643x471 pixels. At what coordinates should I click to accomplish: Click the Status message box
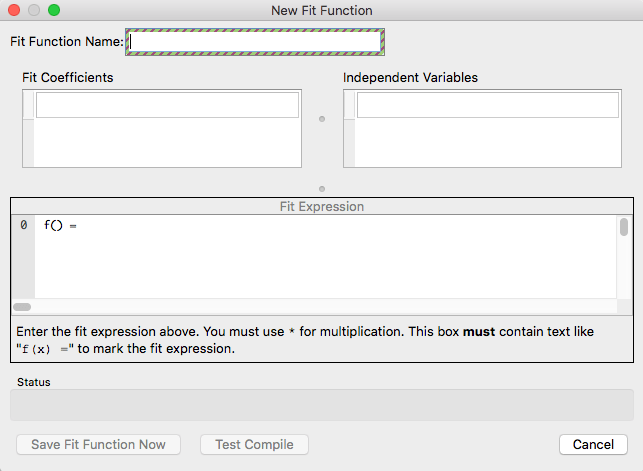pos(321,405)
